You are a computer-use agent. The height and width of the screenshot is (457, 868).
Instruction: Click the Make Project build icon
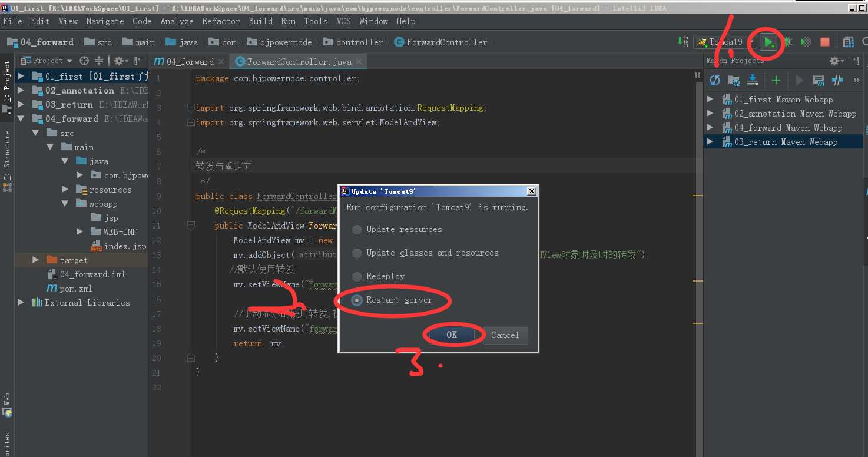coord(683,42)
